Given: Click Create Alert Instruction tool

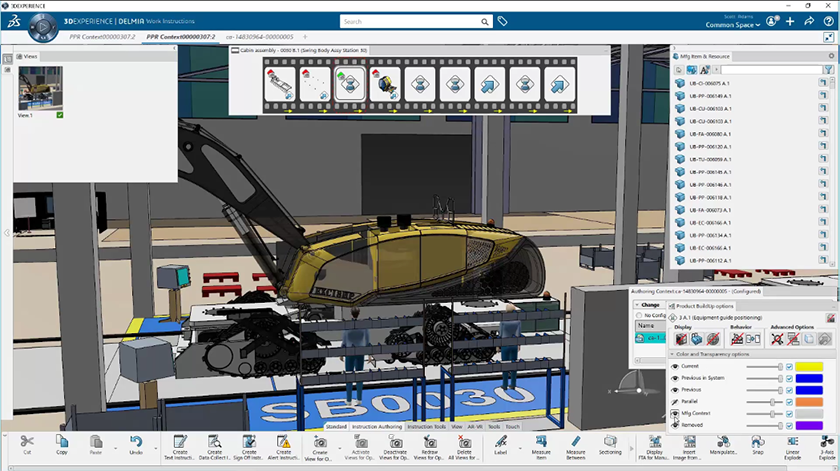Looking at the screenshot, I should [x=283, y=447].
